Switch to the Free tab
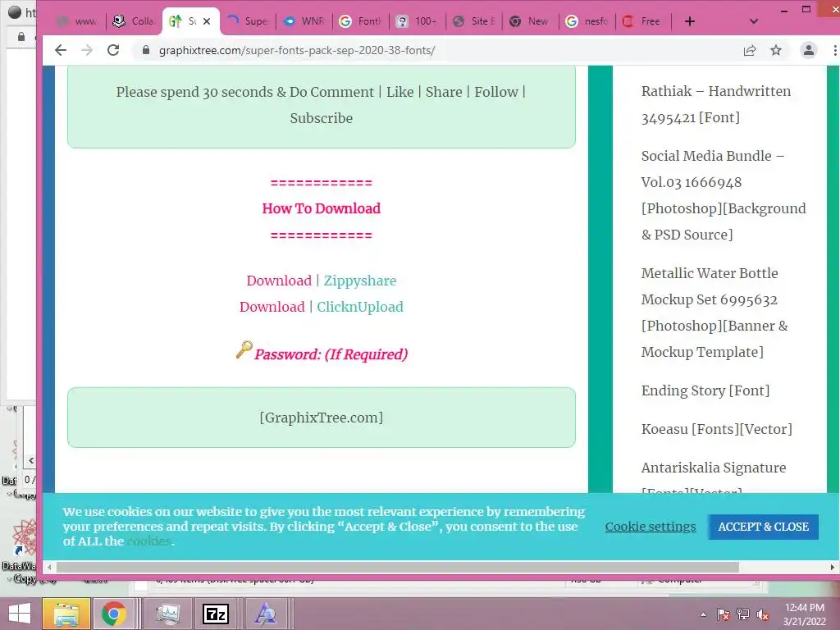The width and height of the screenshot is (840, 630). pyautogui.click(x=643, y=21)
